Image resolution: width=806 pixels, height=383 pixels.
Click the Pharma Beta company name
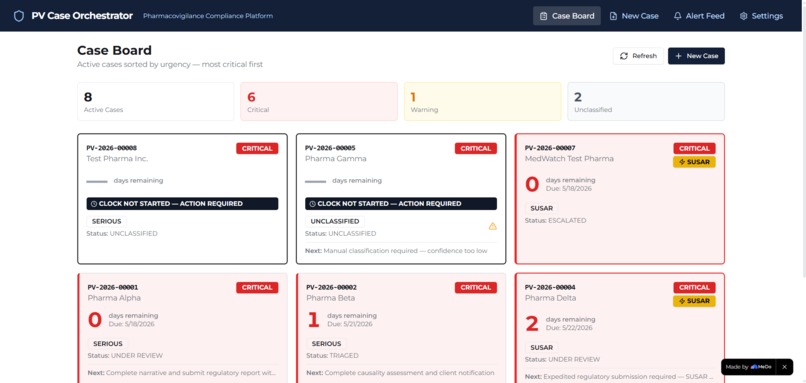[331, 298]
